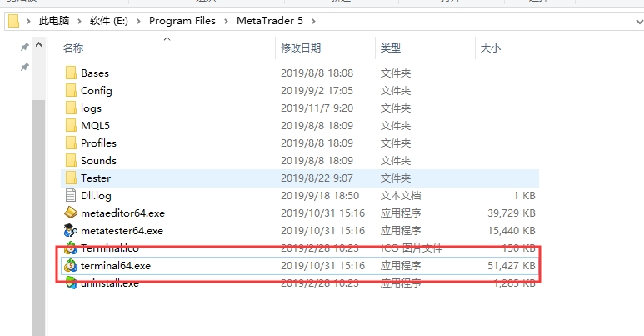Go to 此电脑 in the address bar

(x=54, y=21)
